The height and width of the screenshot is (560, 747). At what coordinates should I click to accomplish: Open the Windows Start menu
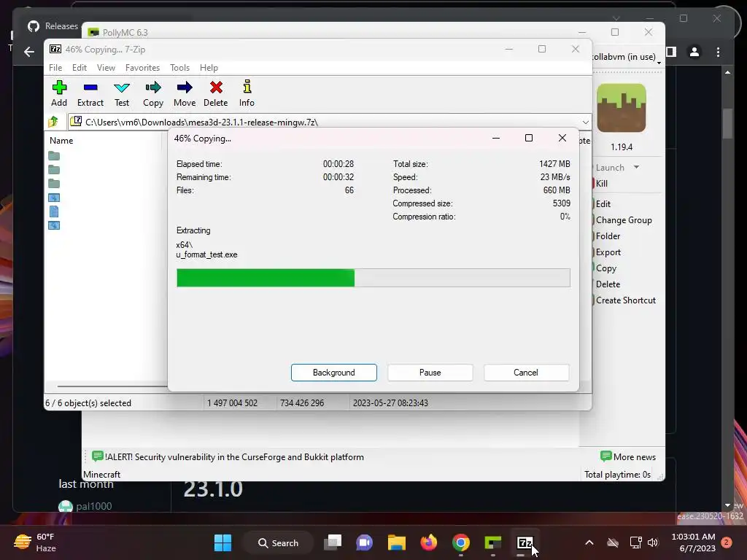(x=223, y=542)
